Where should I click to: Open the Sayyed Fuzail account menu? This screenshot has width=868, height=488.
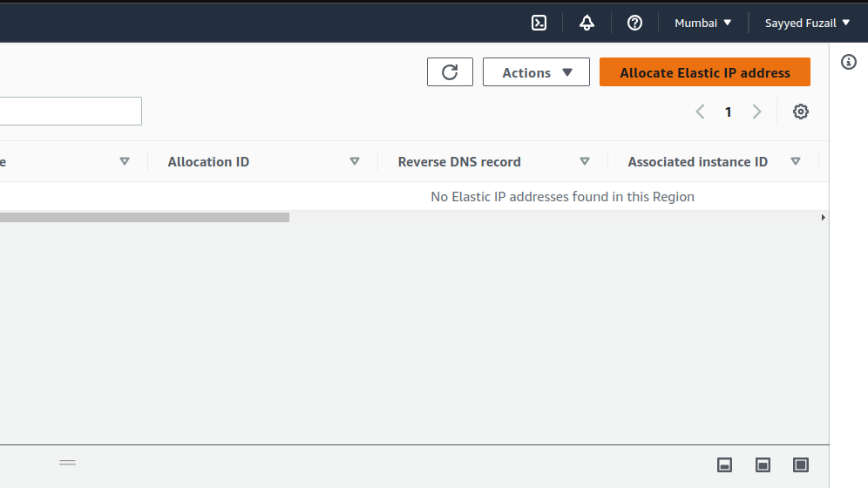pos(807,23)
